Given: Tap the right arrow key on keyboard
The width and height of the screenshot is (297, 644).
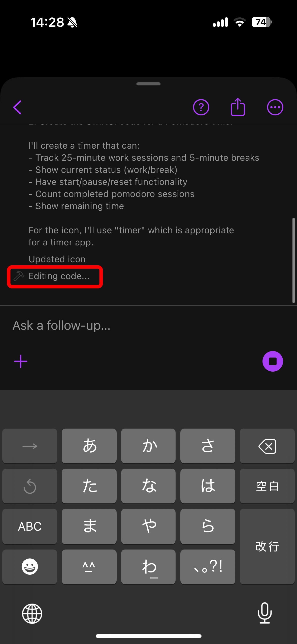Looking at the screenshot, I should pyautogui.click(x=30, y=446).
